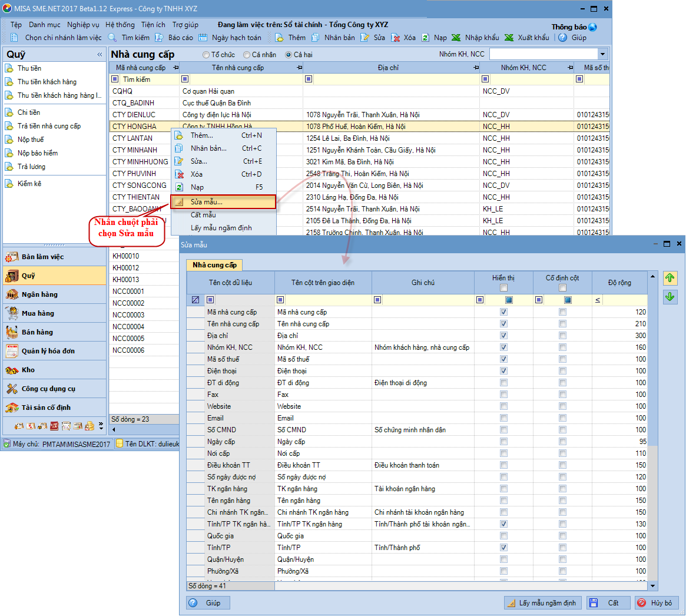Screen dimensions: 686x616
Task: Click the Chọn chi nhánh làm việc icon
Action: coord(15,38)
